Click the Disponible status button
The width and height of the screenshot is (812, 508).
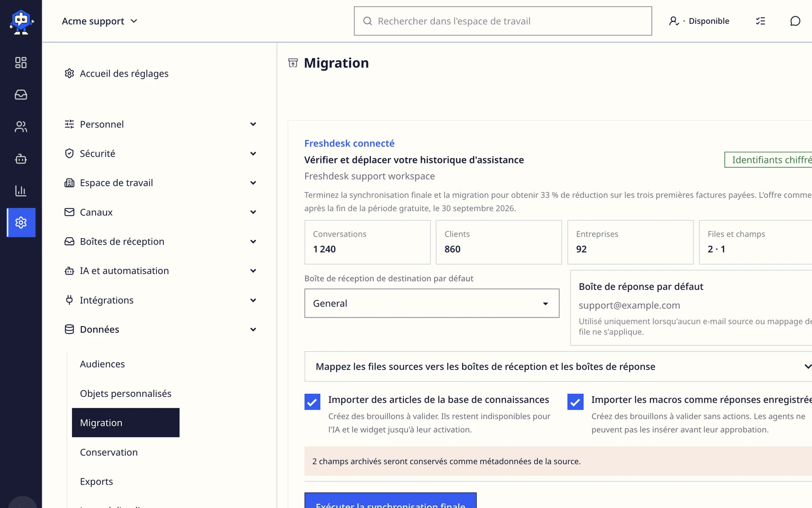(x=699, y=21)
